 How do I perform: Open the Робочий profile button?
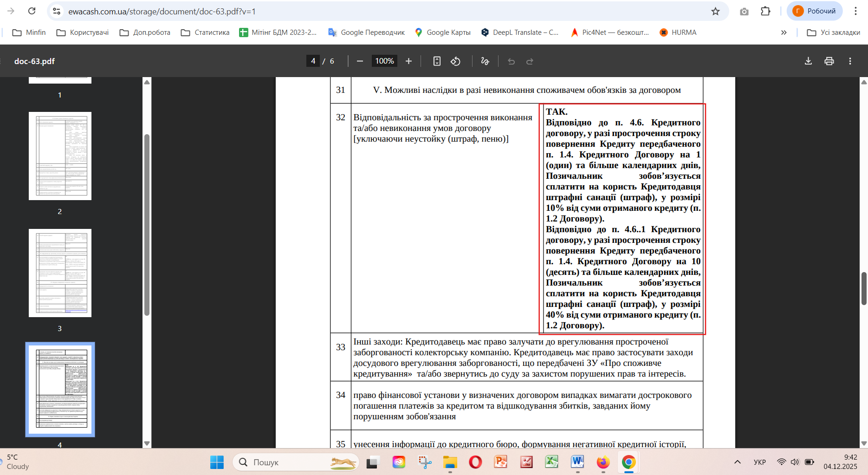pos(815,11)
